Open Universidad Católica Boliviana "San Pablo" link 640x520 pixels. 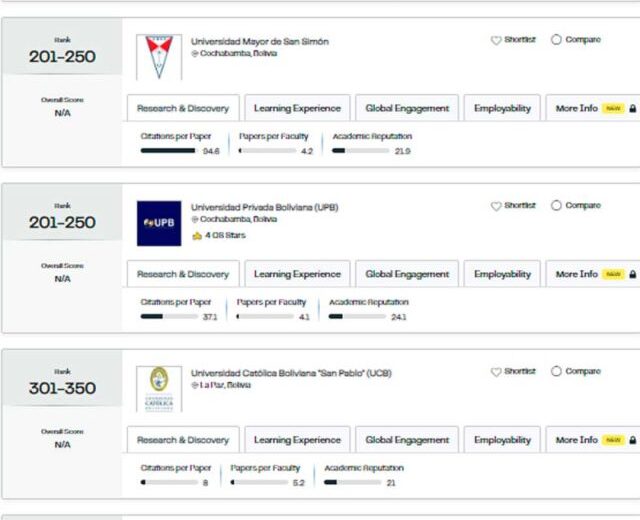point(291,373)
